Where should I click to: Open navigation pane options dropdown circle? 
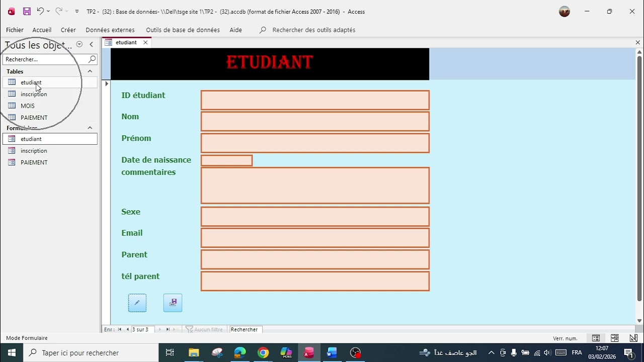[x=79, y=44]
